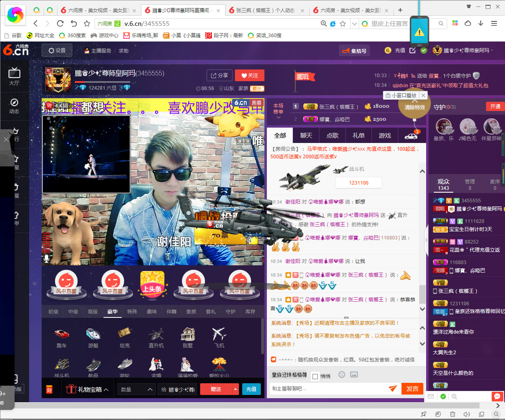The width and height of the screenshot is (505, 420).
Task: Bookmark page with the star icon in address bar
Action: (x=343, y=24)
